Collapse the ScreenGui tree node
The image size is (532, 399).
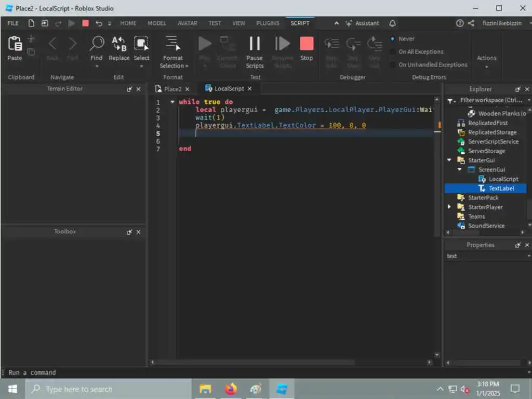click(x=459, y=169)
